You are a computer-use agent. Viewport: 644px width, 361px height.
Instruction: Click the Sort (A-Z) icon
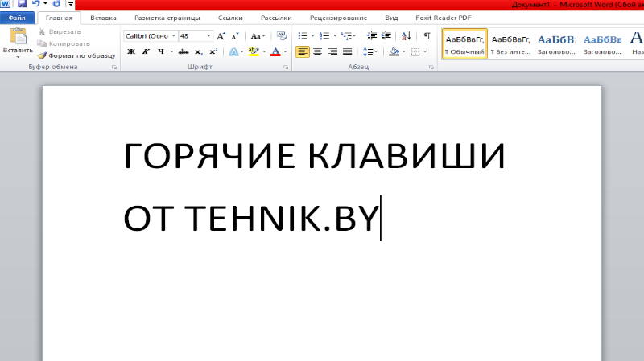pyautogui.click(x=407, y=36)
